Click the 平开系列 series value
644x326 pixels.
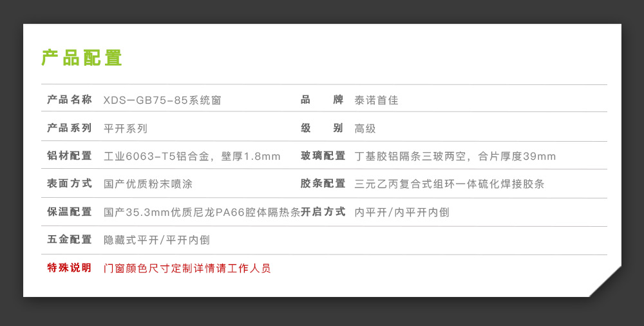[x=126, y=129]
